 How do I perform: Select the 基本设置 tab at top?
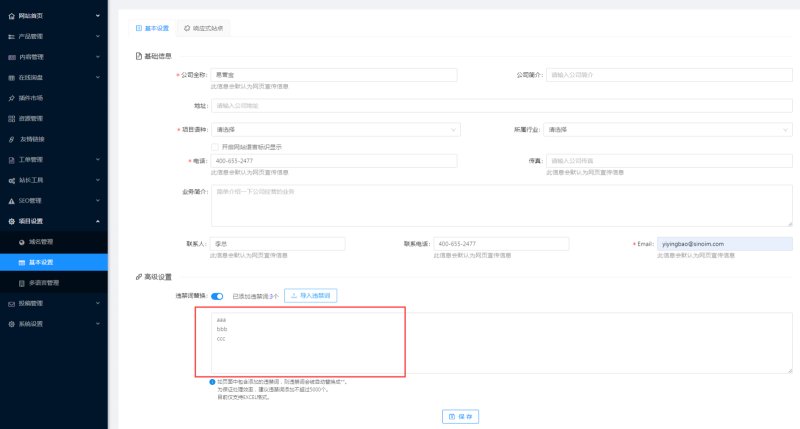coord(152,28)
